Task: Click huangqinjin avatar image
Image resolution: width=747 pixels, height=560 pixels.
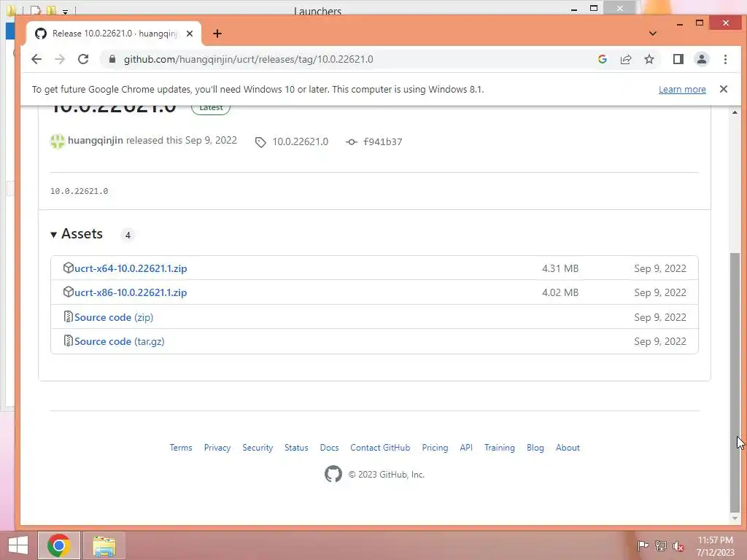Action: [x=57, y=141]
